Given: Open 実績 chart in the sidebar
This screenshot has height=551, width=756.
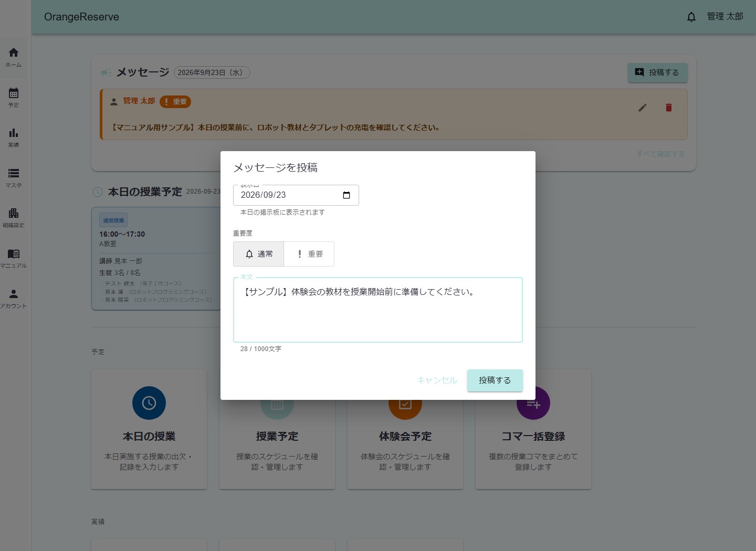Looking at the screenshot, I should click(x=14, y=137).
